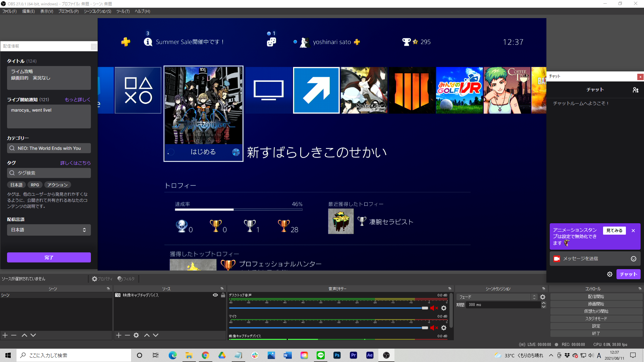Screen dimensions: 644x362
Task: Undock the 音声ミキサー panel
Action: pos(450,289)
